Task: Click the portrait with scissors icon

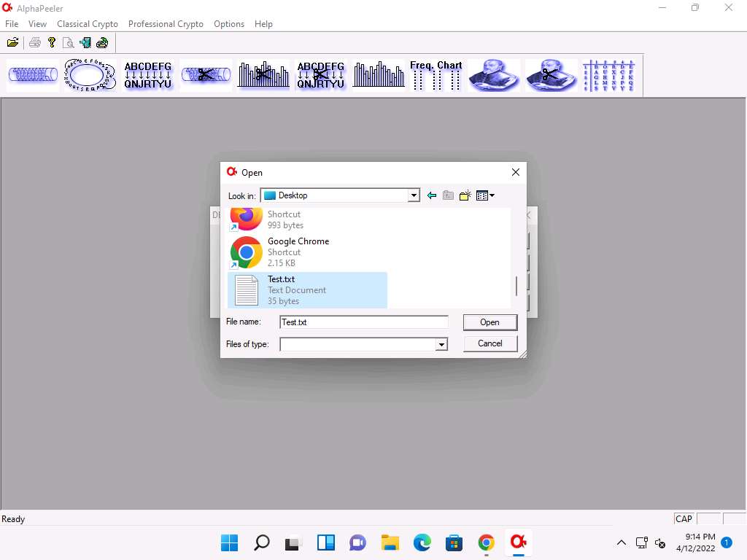Action: 551,75
